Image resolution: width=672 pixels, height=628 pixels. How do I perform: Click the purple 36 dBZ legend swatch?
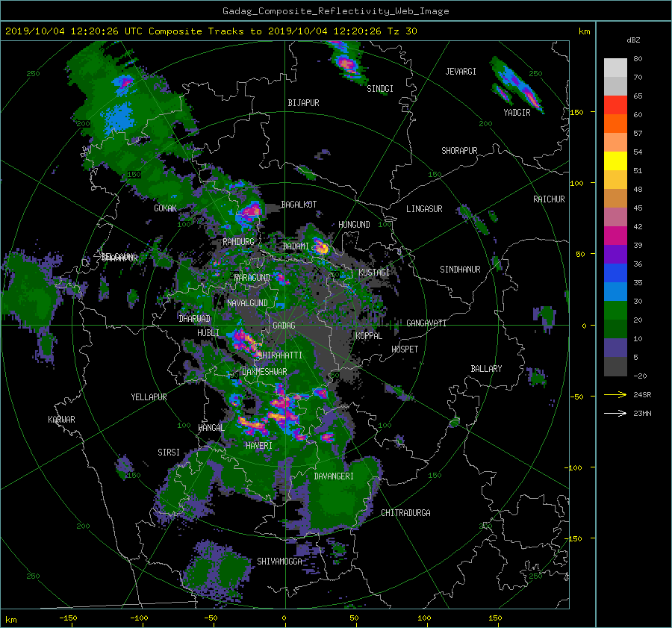[x=615, y=255]
